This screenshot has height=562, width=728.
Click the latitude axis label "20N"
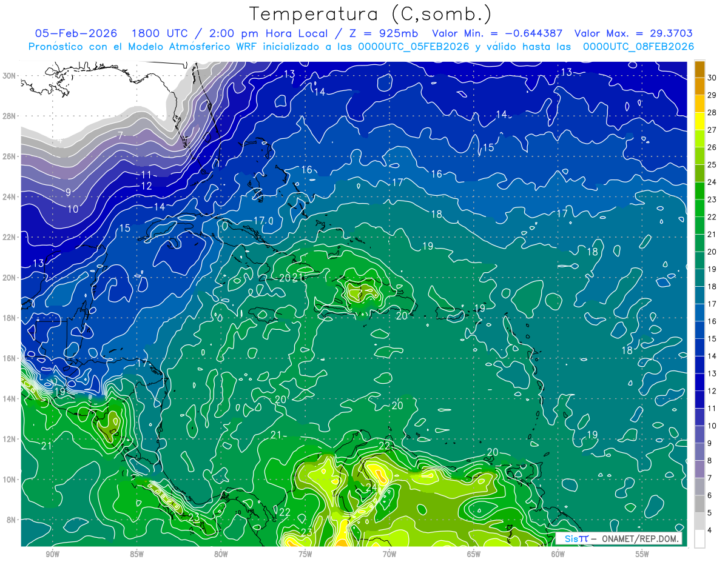pos(10,278)
